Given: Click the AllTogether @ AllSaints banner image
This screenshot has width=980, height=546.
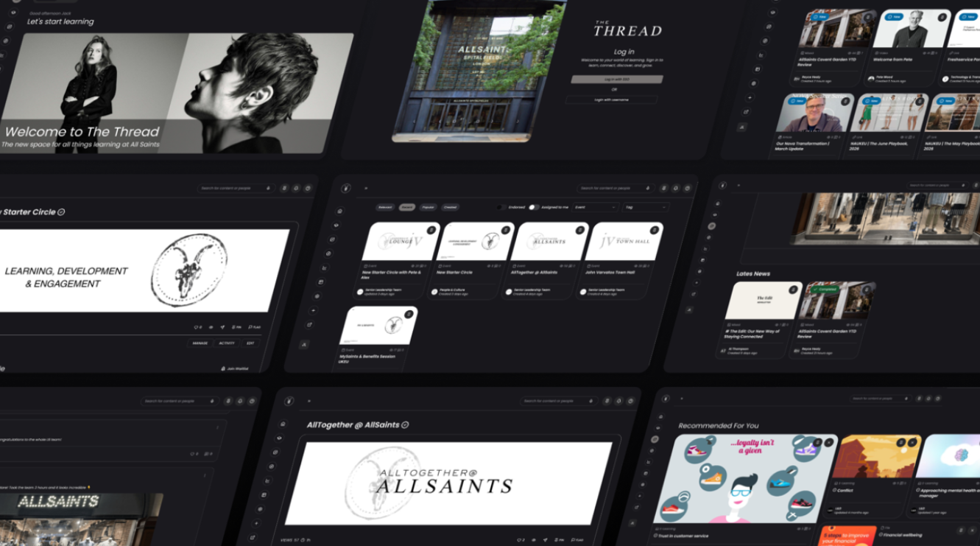Looking at the screenshot, I should click(x=450, y=483).
